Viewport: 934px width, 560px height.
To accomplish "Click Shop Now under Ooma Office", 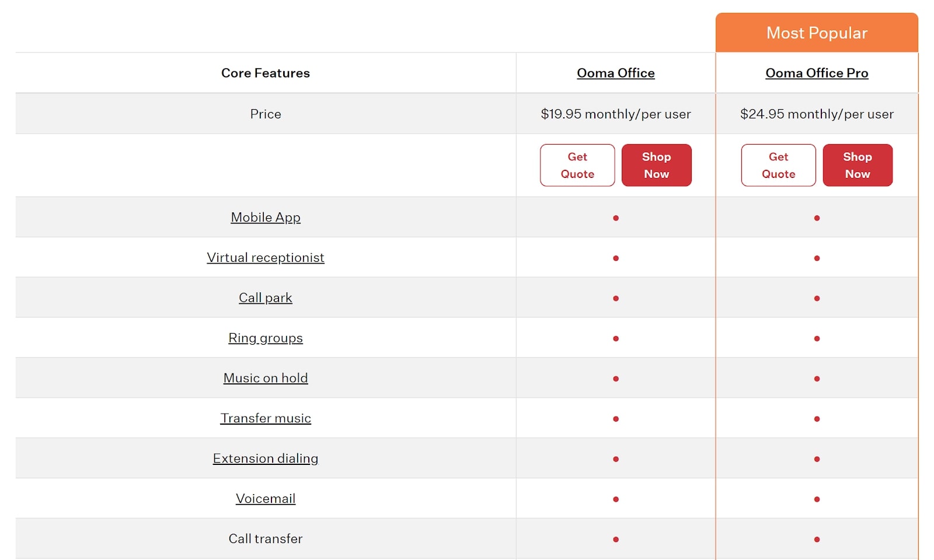I will (656, 165).
